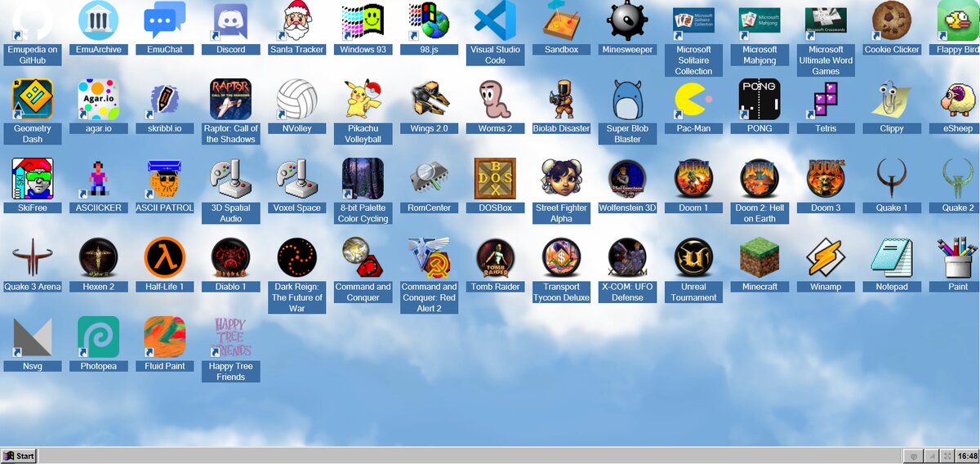Launch Dark Reign: The Future of War
The width and height of the screenshot is (980, 464).
coord(297,257)
